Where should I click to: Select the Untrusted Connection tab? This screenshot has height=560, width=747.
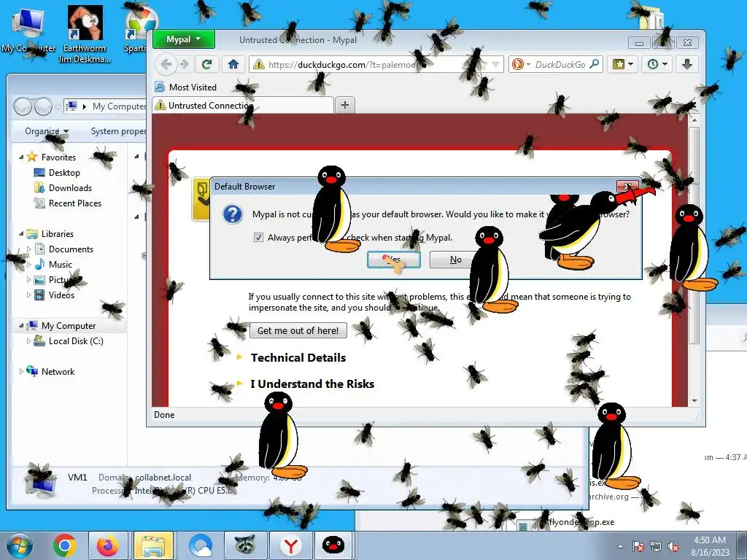point(243,105)
